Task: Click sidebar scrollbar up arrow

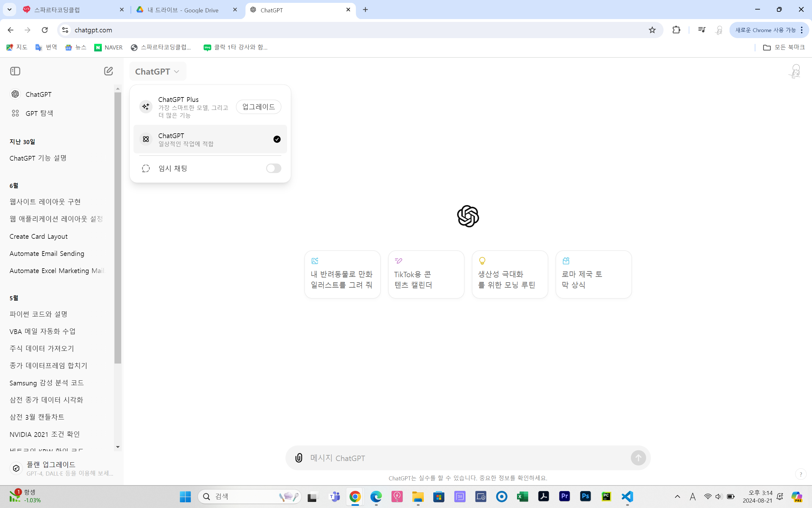Action: 117,89
